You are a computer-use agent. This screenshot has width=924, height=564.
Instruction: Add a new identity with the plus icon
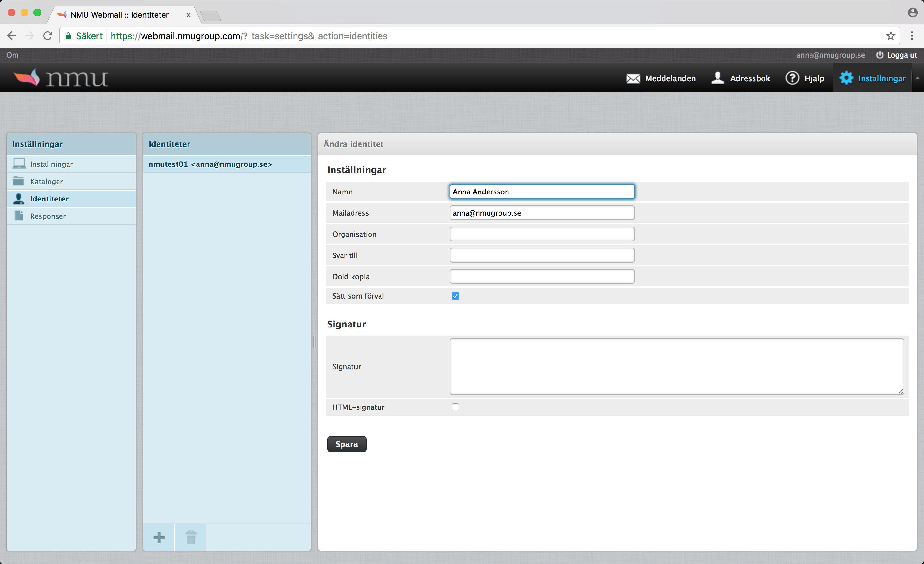pyautogui.click(x=159, y=537)
